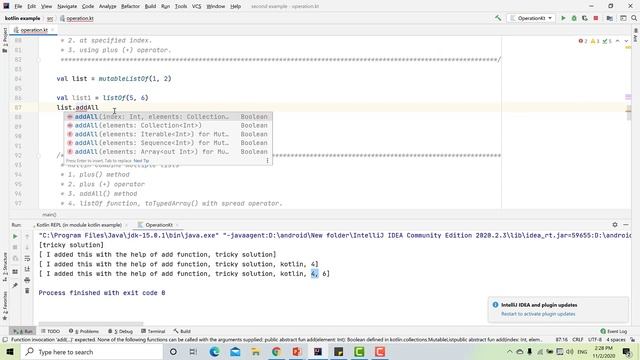The image size is (640, 360).
Task: Click the Search Everywhere magnifier icon
Action: point(634,18)
